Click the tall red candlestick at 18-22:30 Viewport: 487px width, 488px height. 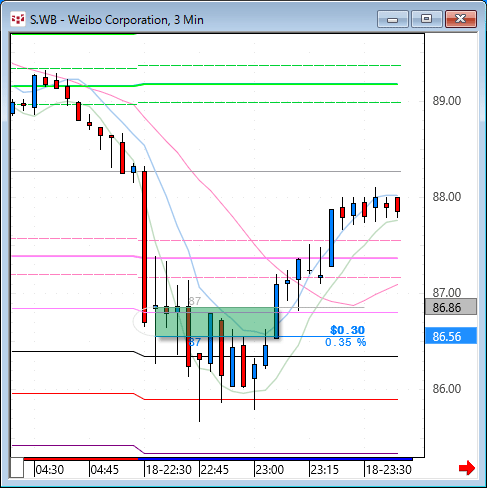pos(144,247)
